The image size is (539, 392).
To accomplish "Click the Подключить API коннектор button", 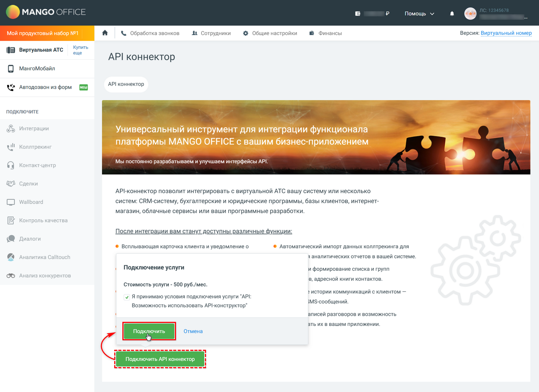I will point(160,359).
